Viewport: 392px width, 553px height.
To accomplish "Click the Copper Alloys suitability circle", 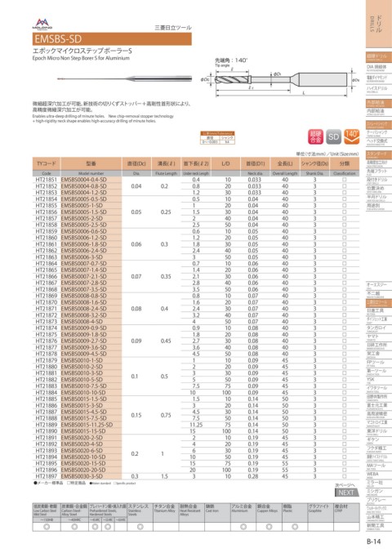I will 269,527.
